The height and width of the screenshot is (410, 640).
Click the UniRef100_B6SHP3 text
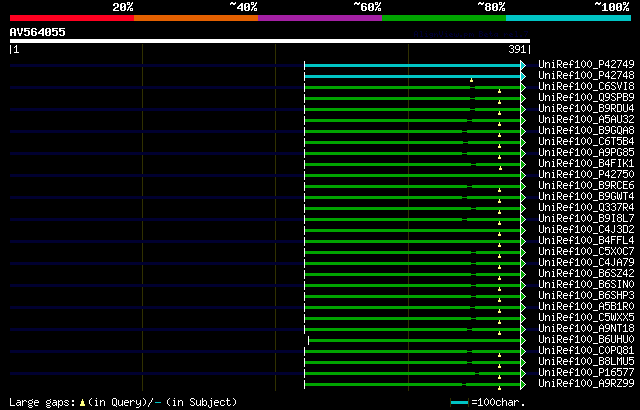(x=586, y=296)
